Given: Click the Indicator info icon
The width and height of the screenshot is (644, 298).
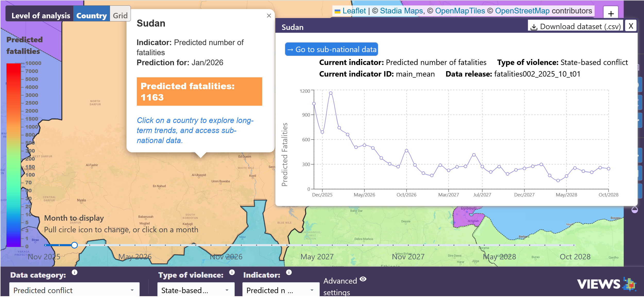Looking at the screenshot, I should (289, 272).
